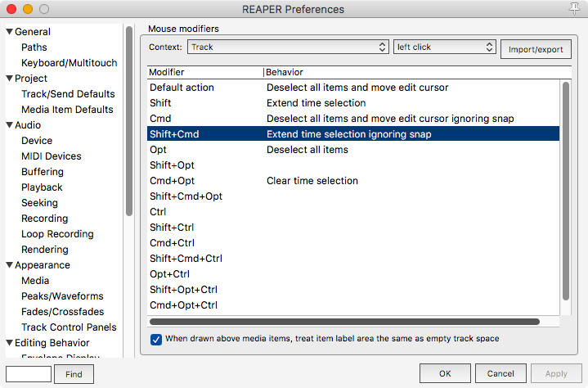Select the Cmd+Opt+Ctrl modifier row
The image size is (588, 388).
[x=353, y=305]
